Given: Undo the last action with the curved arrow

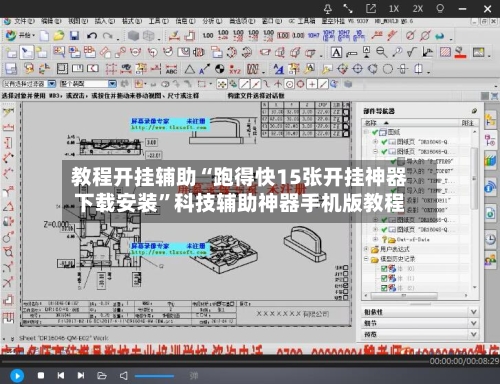Looking at the screenshot, I should pos(92,36).
